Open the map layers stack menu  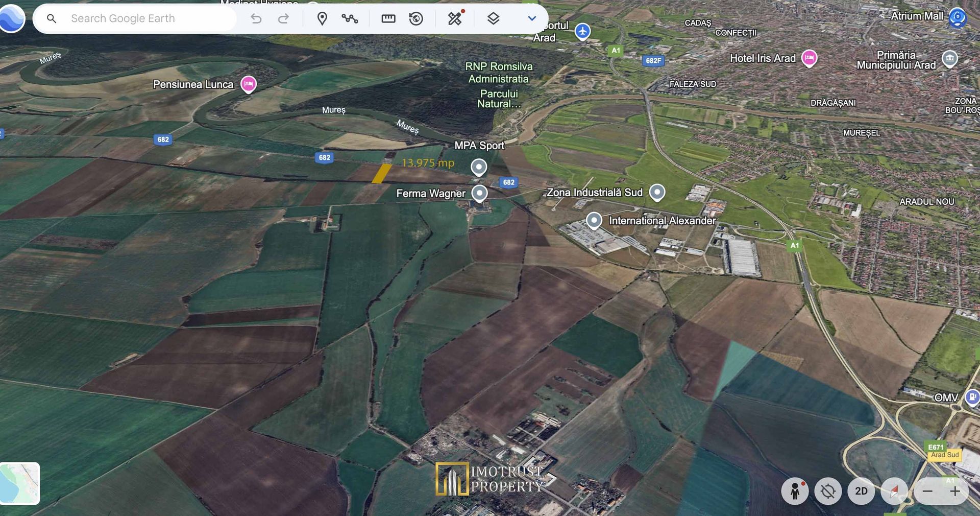tap(493, 19)
